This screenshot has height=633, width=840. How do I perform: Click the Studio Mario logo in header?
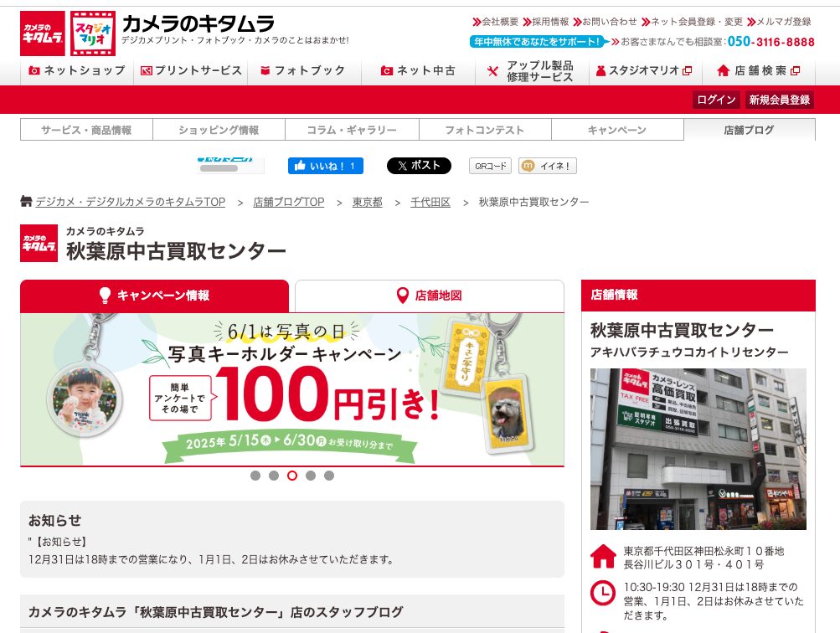pos(93,33)
